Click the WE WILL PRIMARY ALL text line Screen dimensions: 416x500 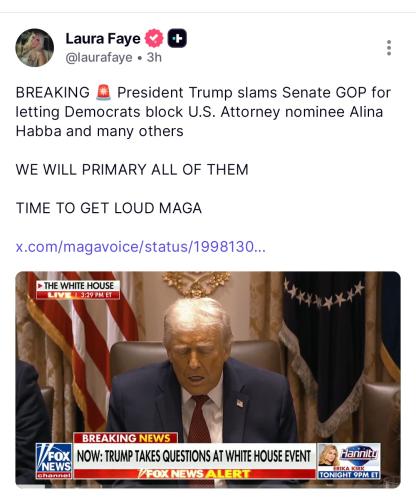tap(132, 170)
